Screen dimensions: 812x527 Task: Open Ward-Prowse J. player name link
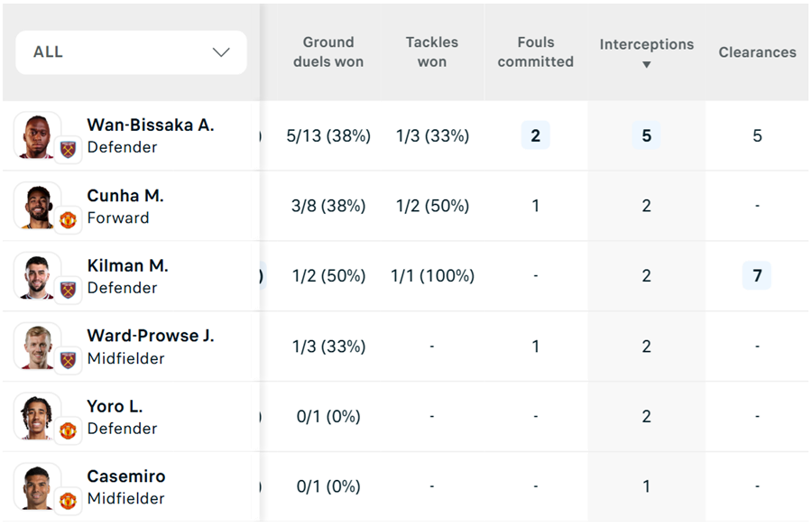pos(151,336)
